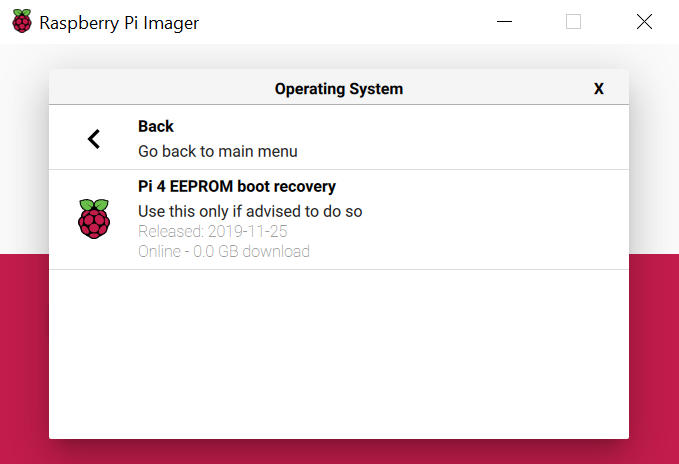Click the Operating System dialog title
Screen dimensions: 679x464
pos(339,89)
